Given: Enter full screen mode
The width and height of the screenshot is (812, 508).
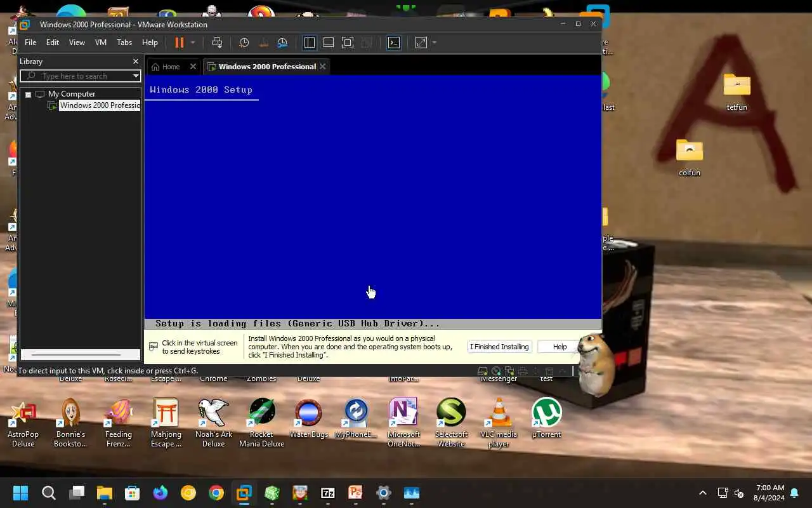Looking at the screenshot, I should (x=348, y=43).
